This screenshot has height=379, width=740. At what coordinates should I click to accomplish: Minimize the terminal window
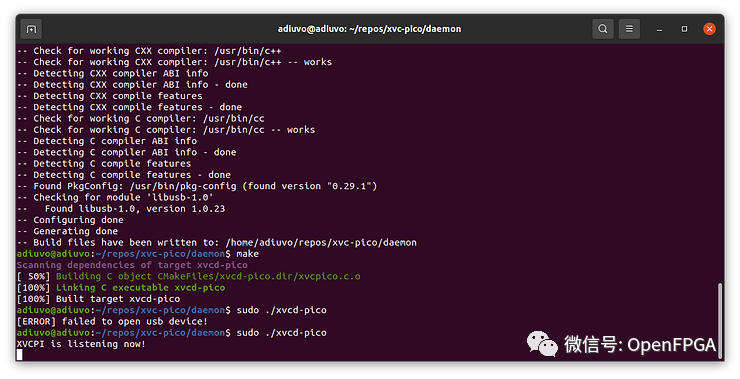[659, 29]
